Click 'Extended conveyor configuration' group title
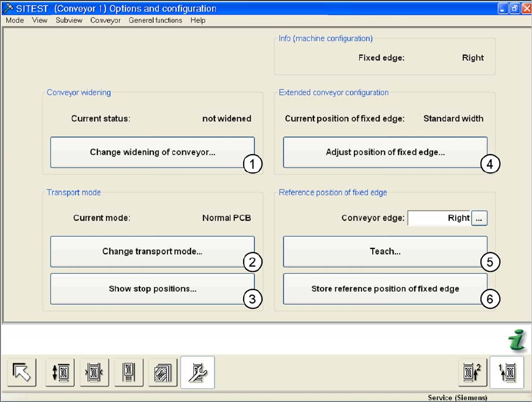532x402 pixels. point(333,93)
